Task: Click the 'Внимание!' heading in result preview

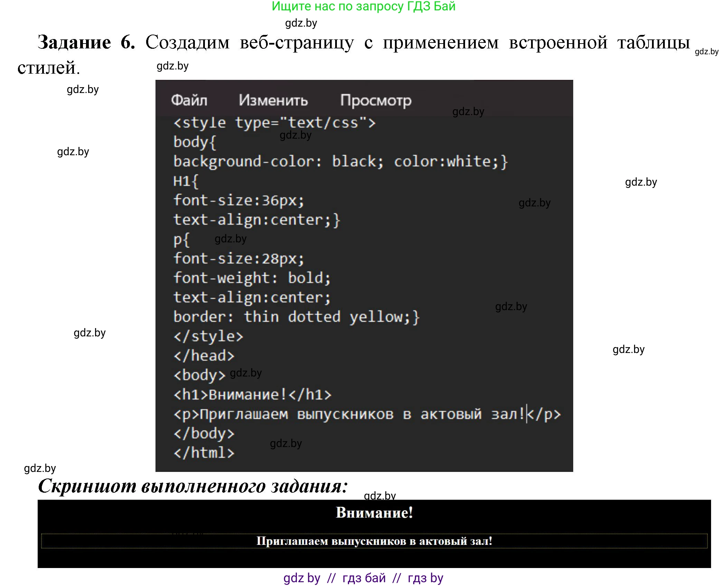Action: [x=374, y=513]
